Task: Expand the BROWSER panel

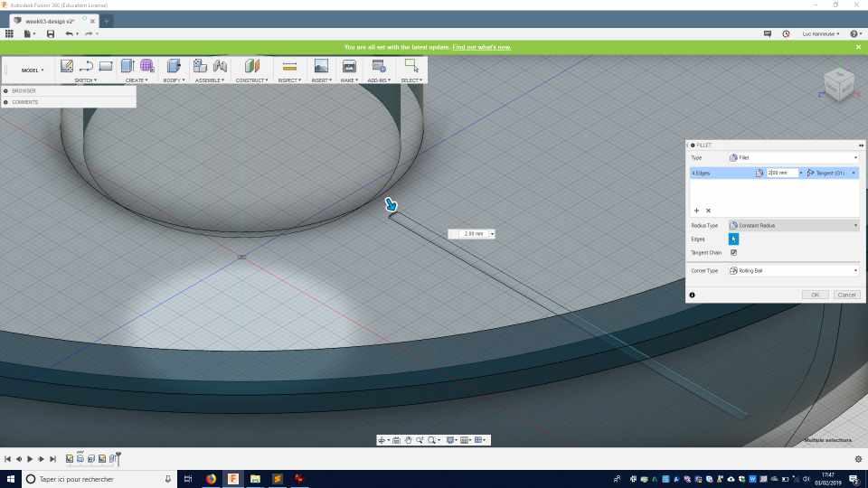Action: tap(5, 90)
